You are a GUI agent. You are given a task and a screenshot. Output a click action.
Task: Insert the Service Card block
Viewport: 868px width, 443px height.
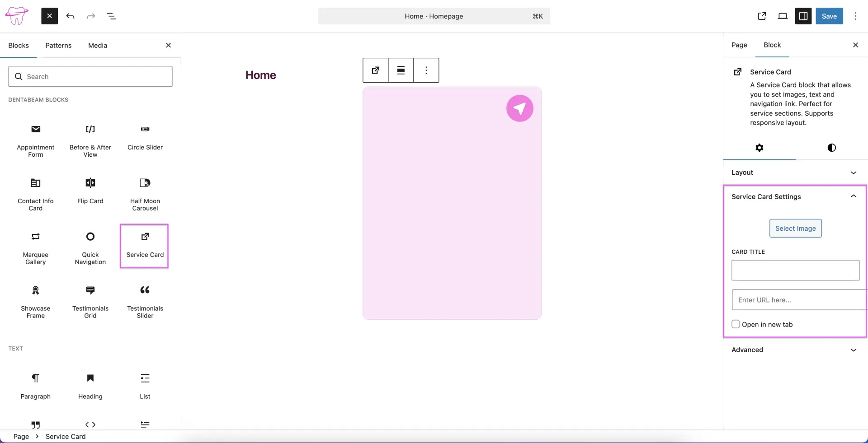coord(145,246)
